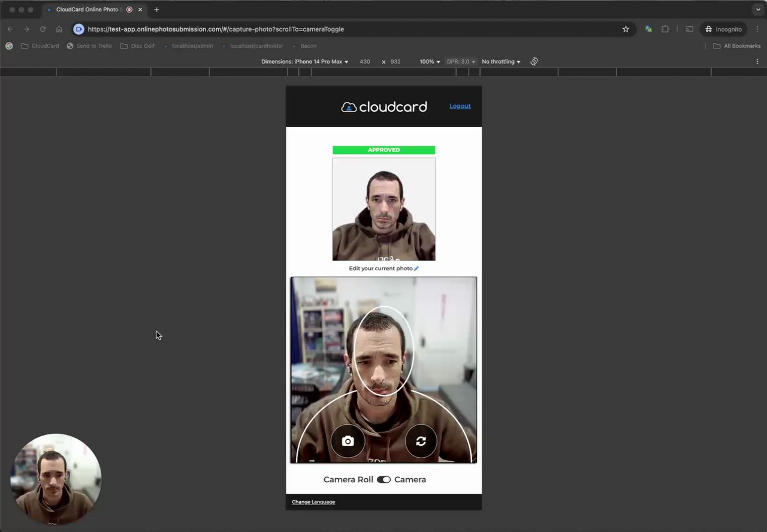Screen dimensions: 767x532
Task: Open the Send to Trello bookmark
Action: [89, 46]
